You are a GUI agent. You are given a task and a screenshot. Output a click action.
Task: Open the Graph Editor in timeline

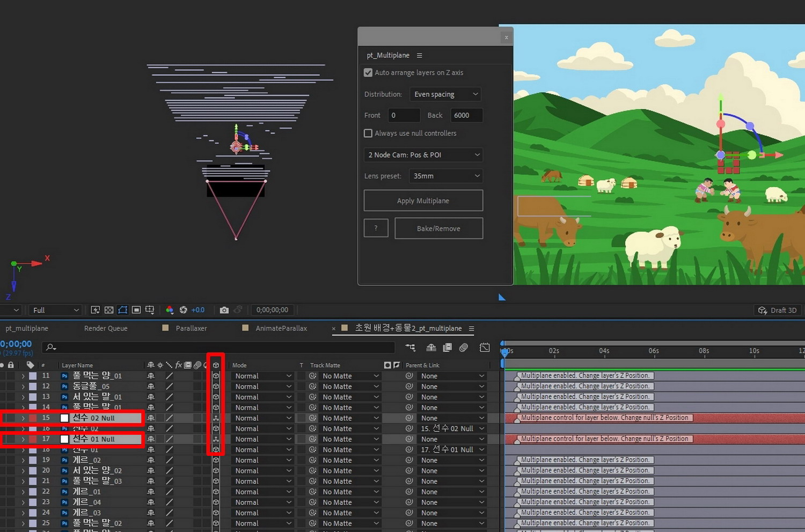click(485, 348)
